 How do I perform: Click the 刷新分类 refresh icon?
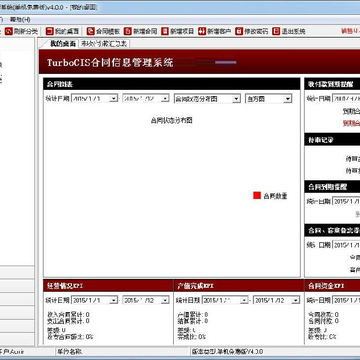(8, 31)
